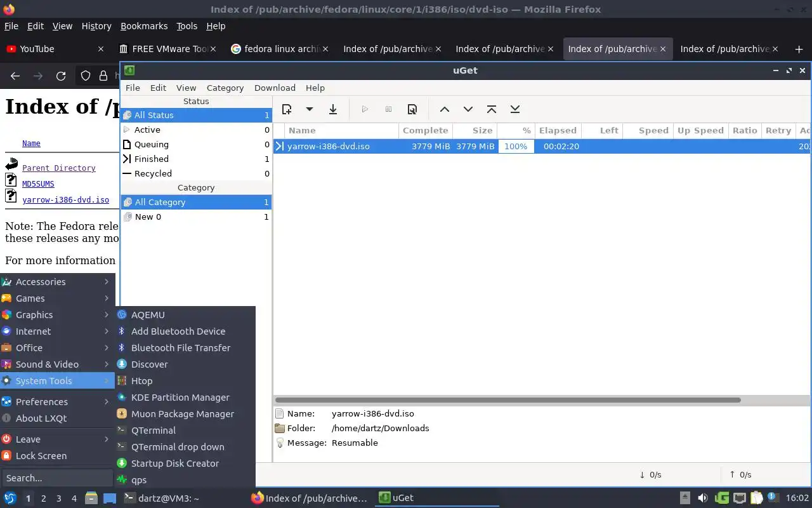Click the pause download toolbar icon
The width and height of the screenshot is (812, 508).
(x=389, y=109)
